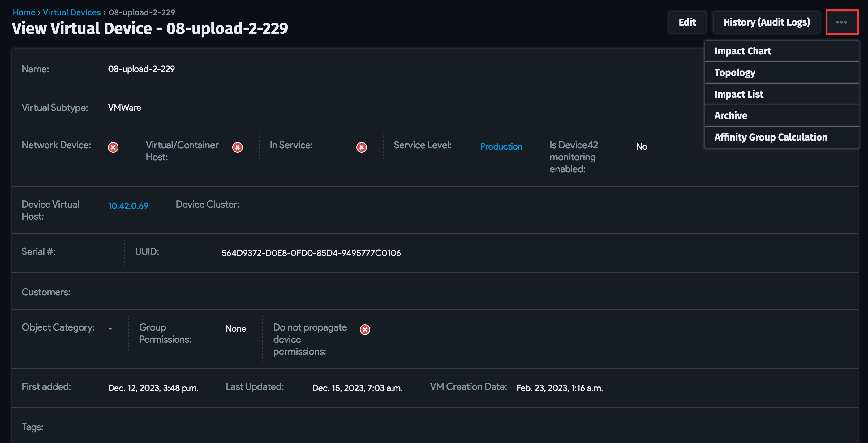
Task: Click the Do not propagate device permissions icon
Action: 365,330
